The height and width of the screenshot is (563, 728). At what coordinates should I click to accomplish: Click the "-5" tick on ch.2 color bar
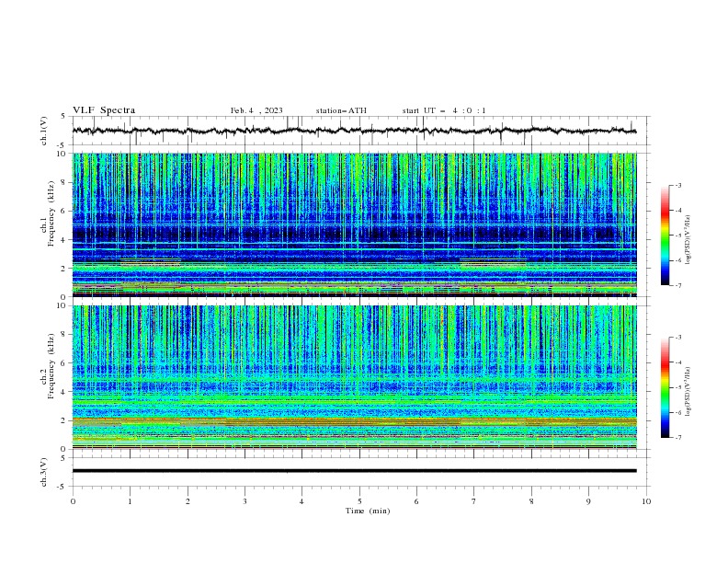(677, 387)
